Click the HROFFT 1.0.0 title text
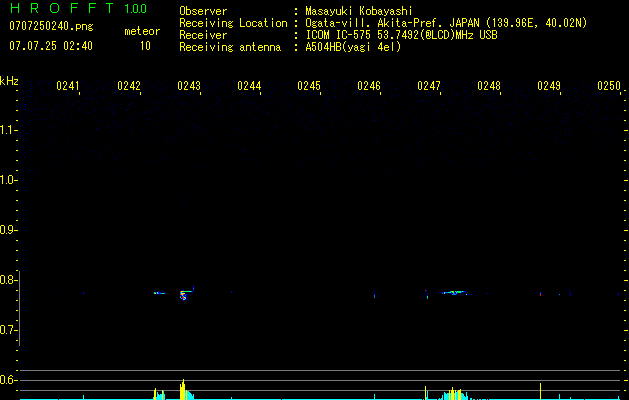Image resolution: width=629 pixels, height=400 pixels. point(78,8)
